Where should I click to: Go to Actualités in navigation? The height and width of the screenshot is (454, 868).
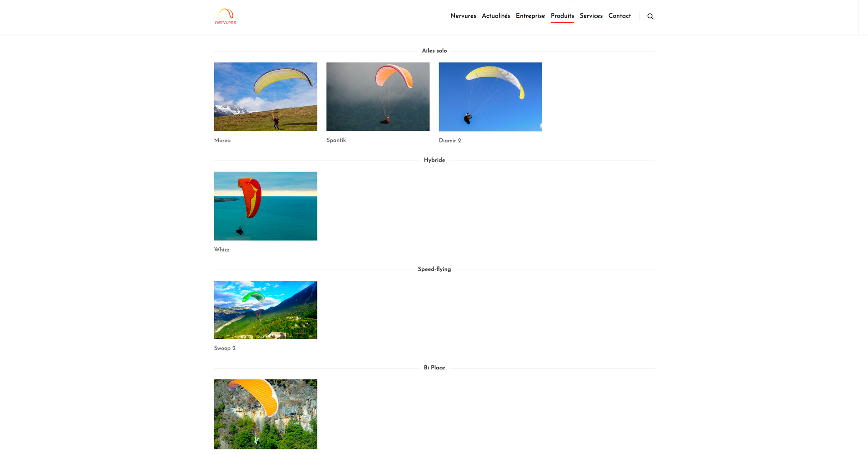click(495, 16)
